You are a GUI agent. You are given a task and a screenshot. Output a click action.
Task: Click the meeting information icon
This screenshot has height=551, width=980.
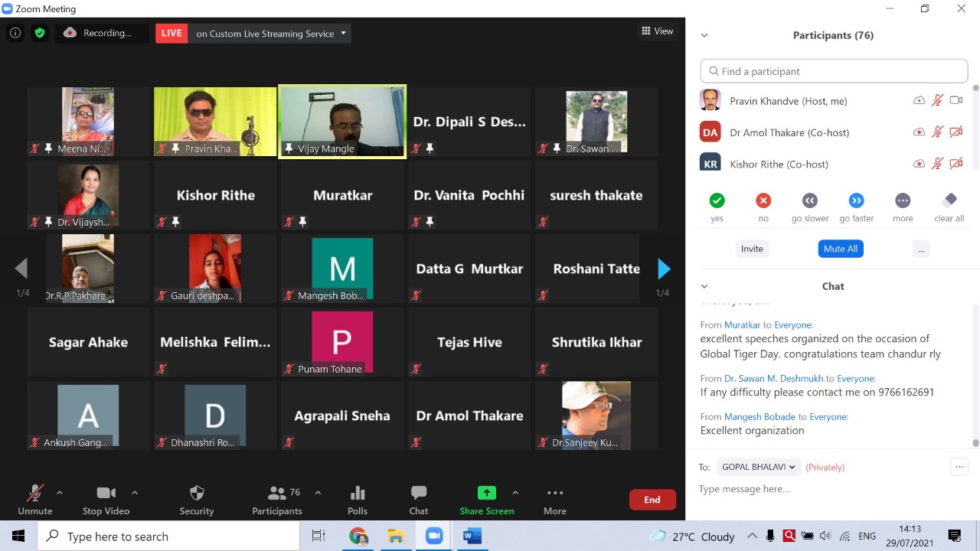coord(15,33)
